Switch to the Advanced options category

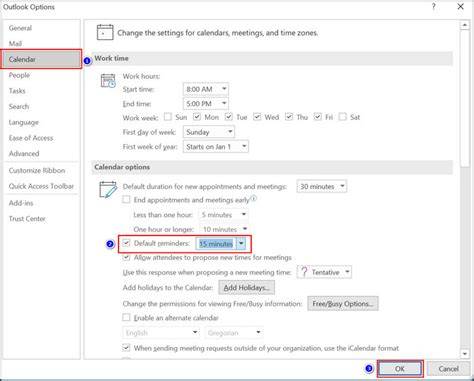pos(24,154)
